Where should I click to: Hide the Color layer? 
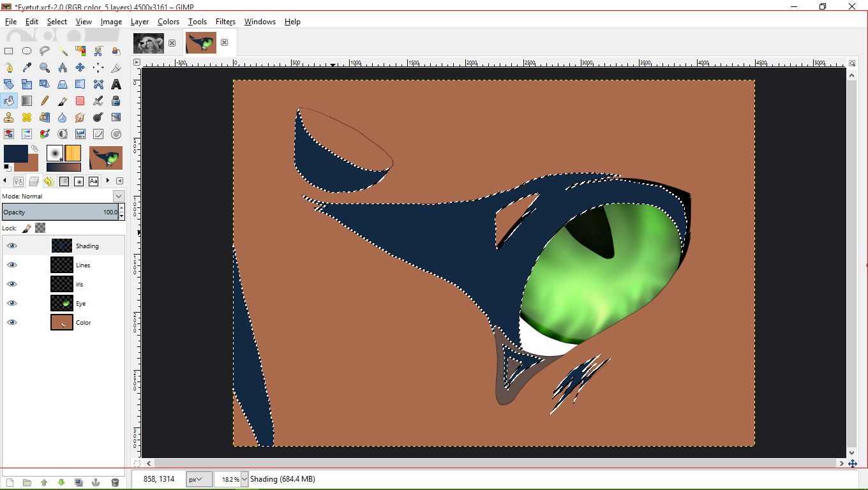[x=12, y=322]
